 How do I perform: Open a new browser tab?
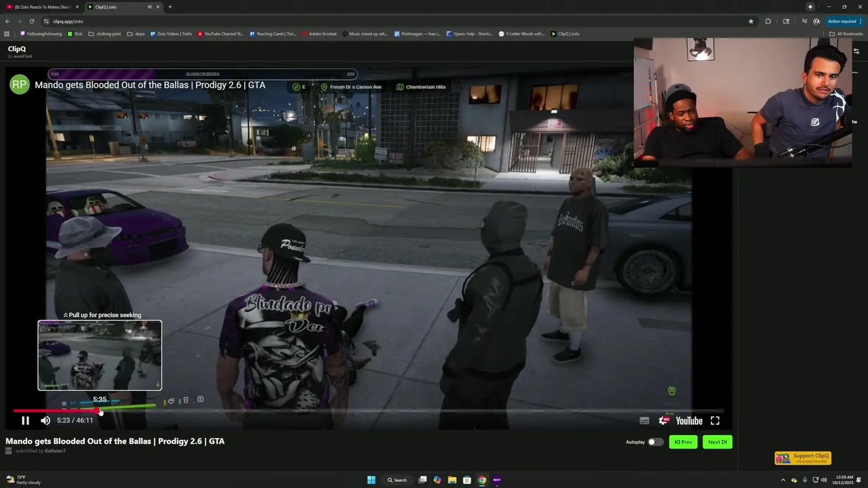(170, 7)
